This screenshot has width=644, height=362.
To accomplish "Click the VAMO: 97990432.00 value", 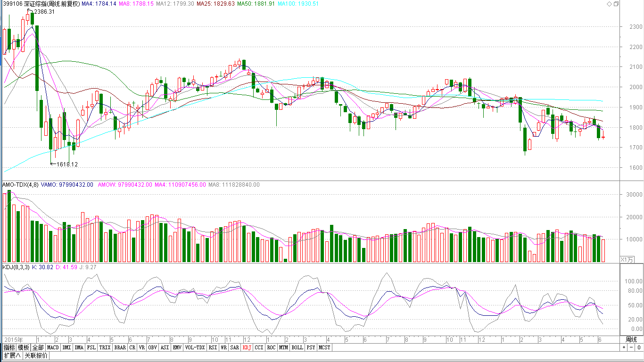I will (66, 185).
